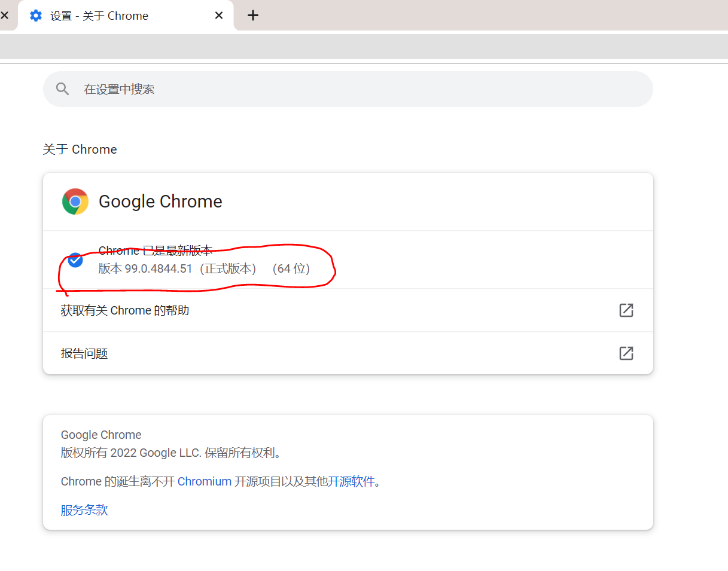The width and height of the screenshot is (728, 571).
Task: Open the 报告问题 row
Action: pyautogui.click(x=348, y=353)
